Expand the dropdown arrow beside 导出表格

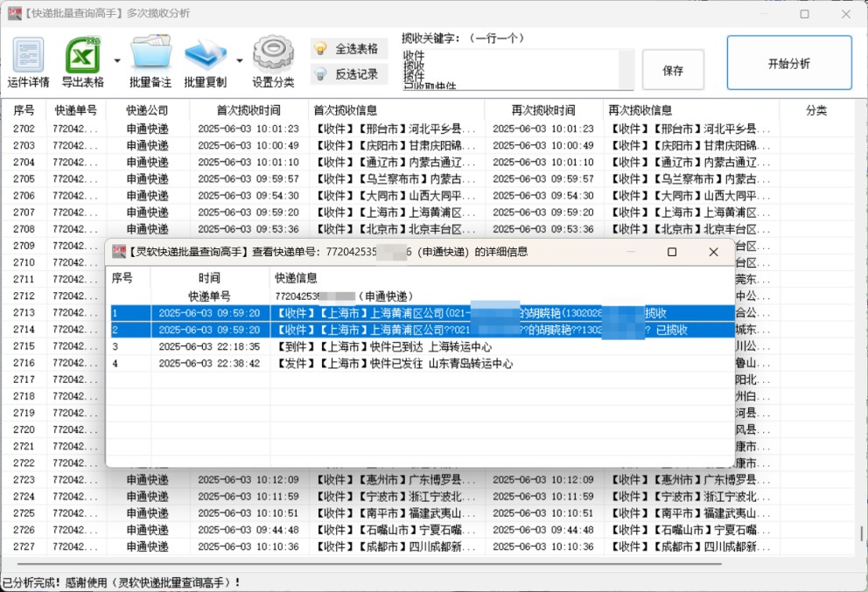(x=117, y=60)
